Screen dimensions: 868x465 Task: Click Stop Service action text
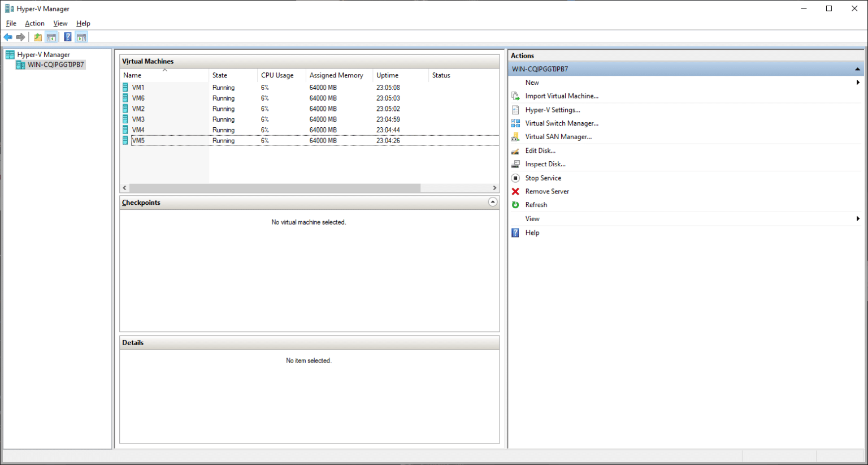pos(543,178)
